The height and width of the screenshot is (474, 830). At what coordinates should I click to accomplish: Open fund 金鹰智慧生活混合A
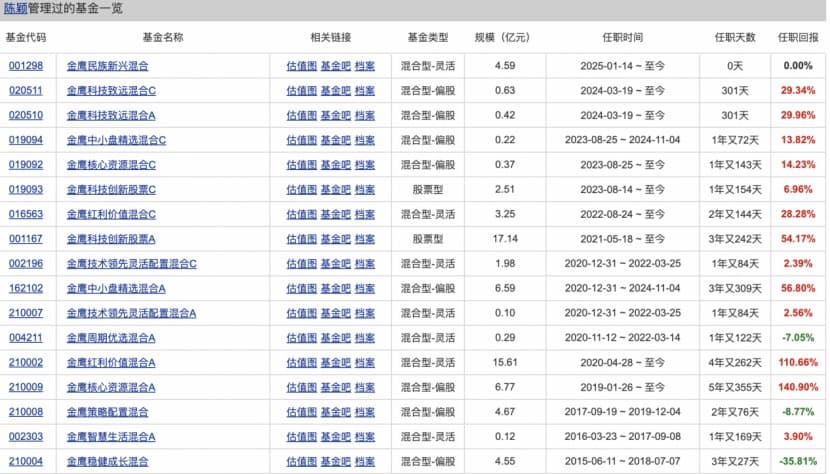click(112, 437)
